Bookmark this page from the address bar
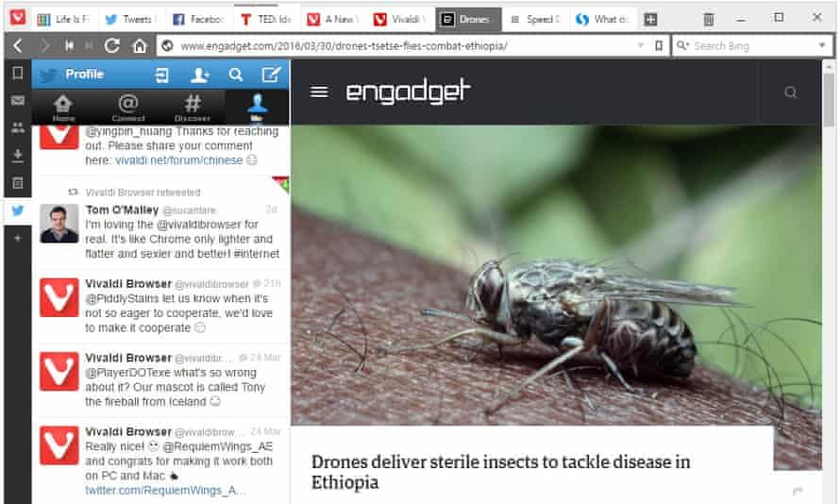Viewport: 840px width, 504px height. 659,46
